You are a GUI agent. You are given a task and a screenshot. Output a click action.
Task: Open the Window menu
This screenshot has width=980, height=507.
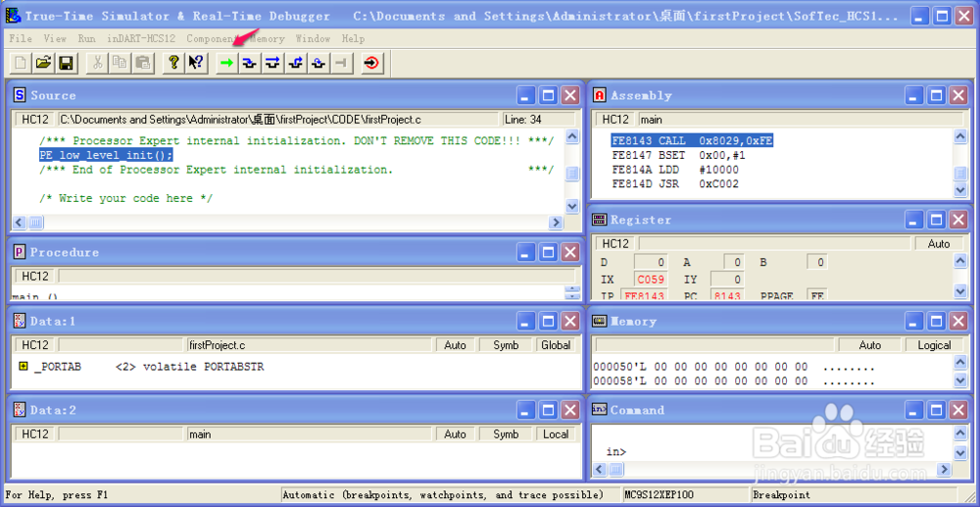point(314,39)
